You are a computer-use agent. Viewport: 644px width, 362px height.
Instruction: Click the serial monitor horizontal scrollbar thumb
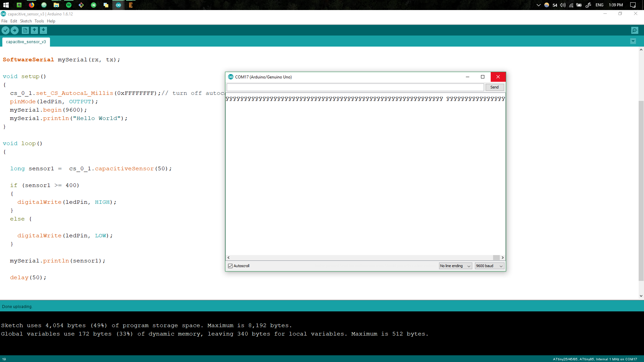pos(496,257)
